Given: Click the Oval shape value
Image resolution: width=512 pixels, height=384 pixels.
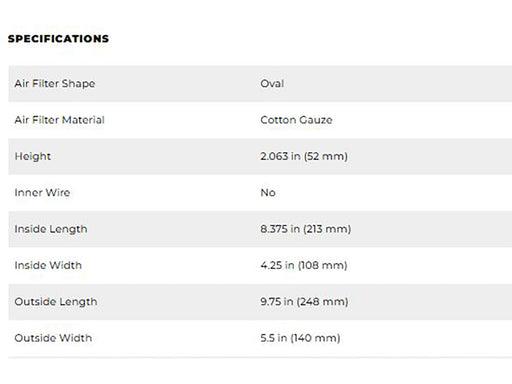Looking at the screenshot, I should (272, 83).
